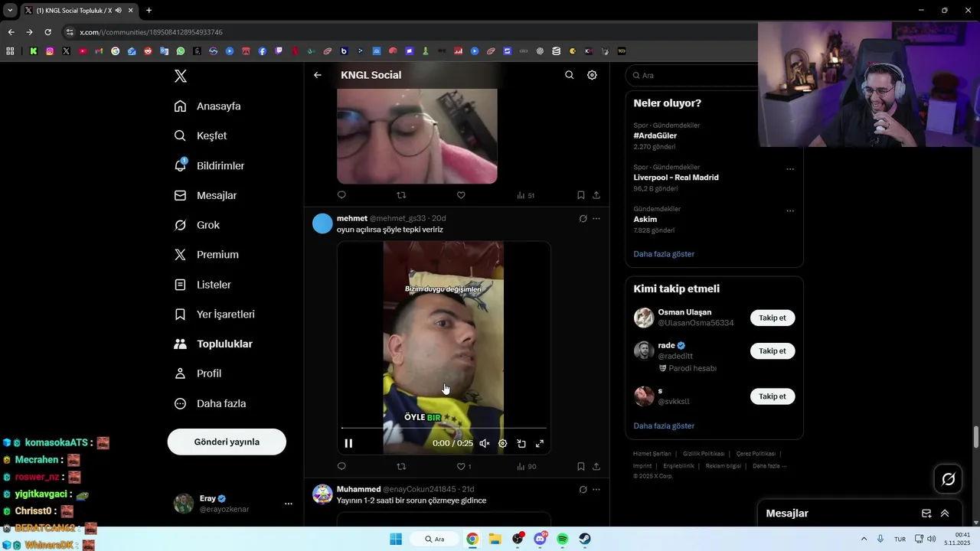This screenshot has width=980, height=551.
Task: Open Spotify from taskbar
Action: click(563, 539)
